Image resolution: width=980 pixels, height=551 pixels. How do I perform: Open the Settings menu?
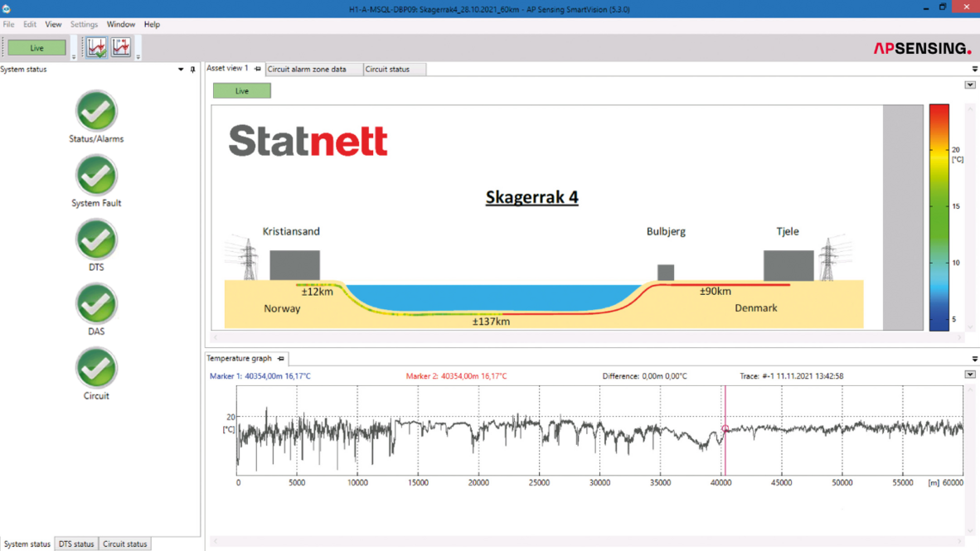tap(84, 24)
